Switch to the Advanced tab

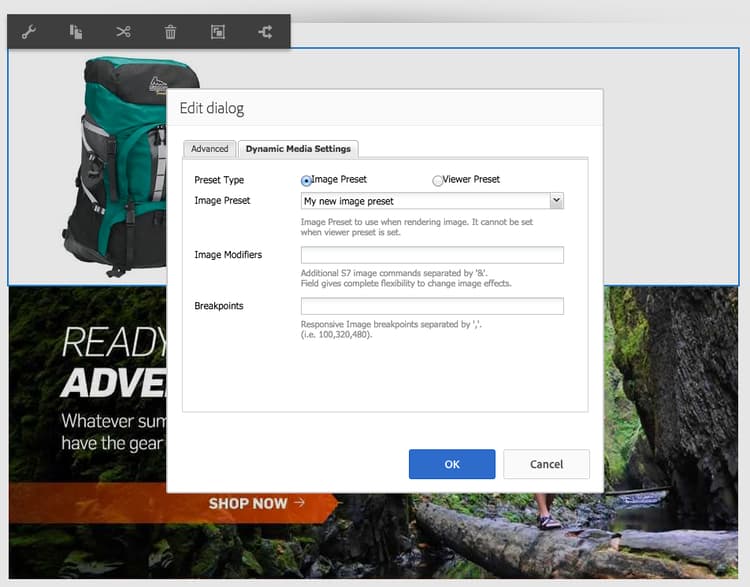(210, 149)
